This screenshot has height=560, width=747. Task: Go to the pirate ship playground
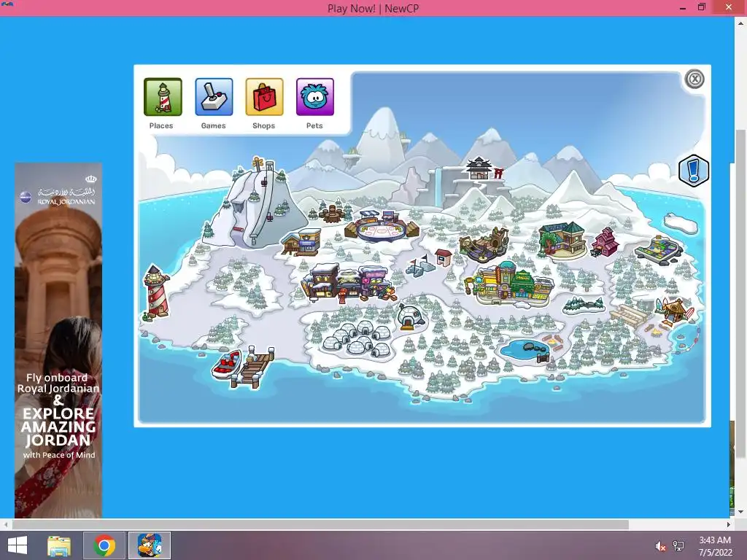pyautogui.click(x=484, y=244)
